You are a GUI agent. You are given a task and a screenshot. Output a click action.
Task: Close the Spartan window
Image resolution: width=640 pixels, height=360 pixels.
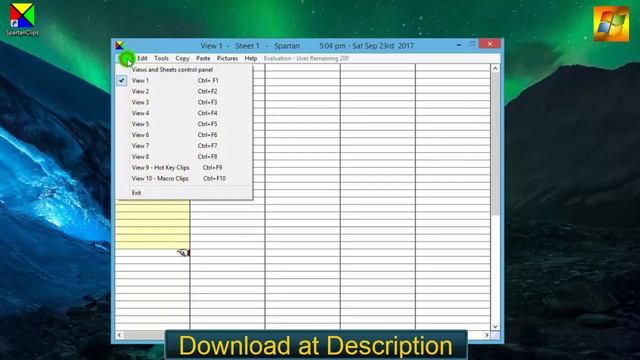(x=490, y=44)
